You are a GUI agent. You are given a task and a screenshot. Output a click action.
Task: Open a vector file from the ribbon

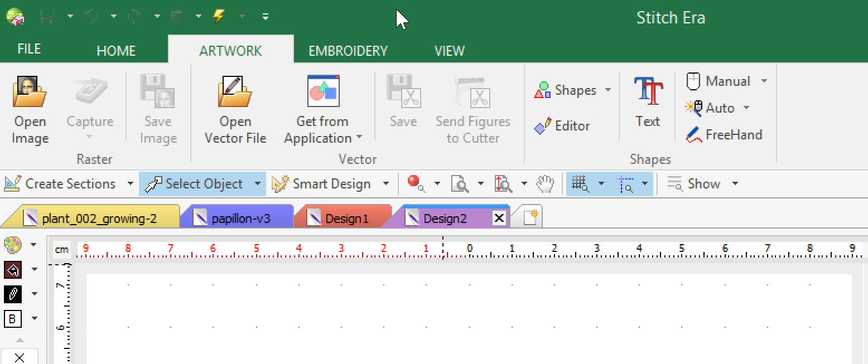pos(235,109)
